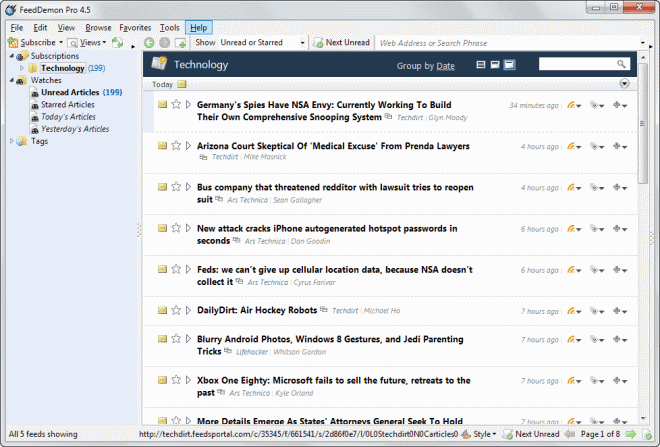Screen dimensions: 660x447
Task: Click the refresh feeds icon in subscriptions toolbar
Action: point(118,43)
